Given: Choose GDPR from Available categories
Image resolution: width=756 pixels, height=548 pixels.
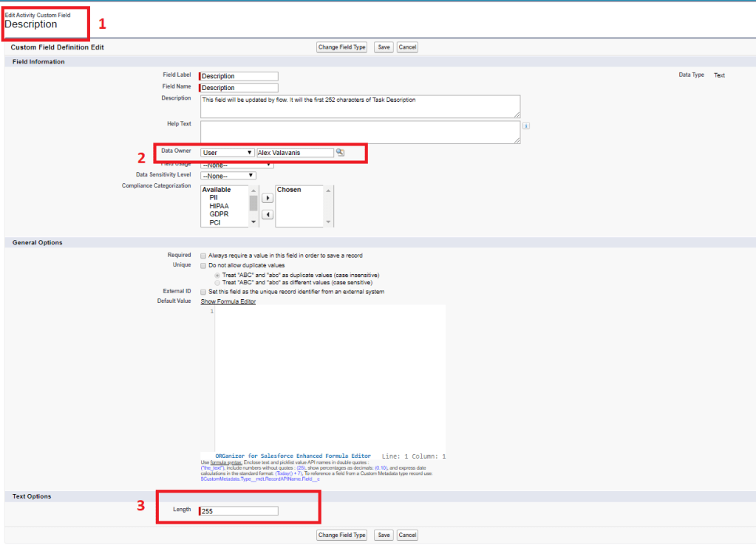Looking at the screenshot, I should [x=218, y=214].
